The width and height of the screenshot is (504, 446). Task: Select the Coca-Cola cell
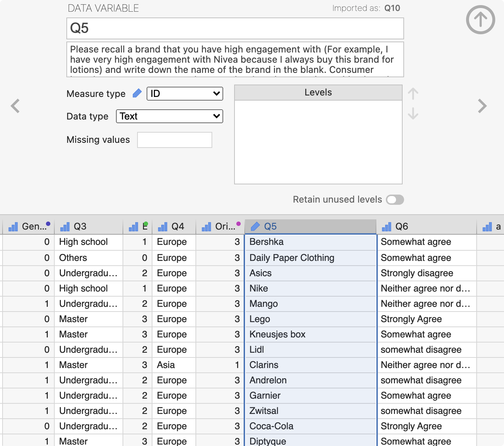[x=310, y=426]
